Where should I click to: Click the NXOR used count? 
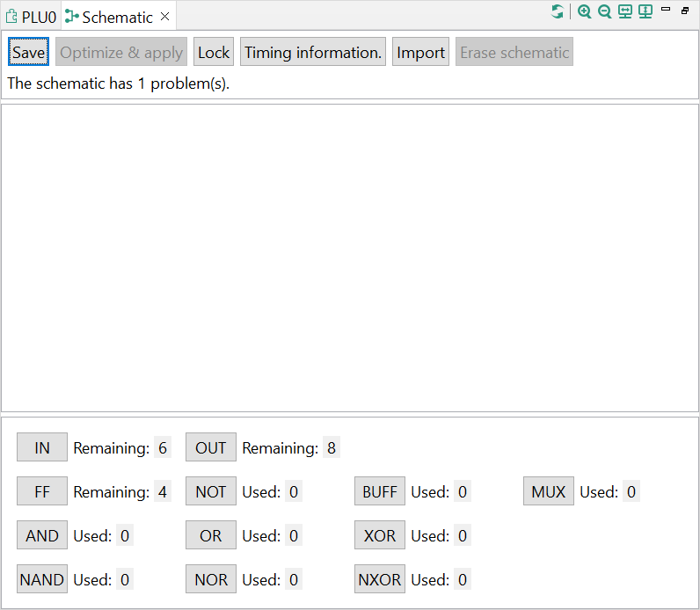click(463, 579)
